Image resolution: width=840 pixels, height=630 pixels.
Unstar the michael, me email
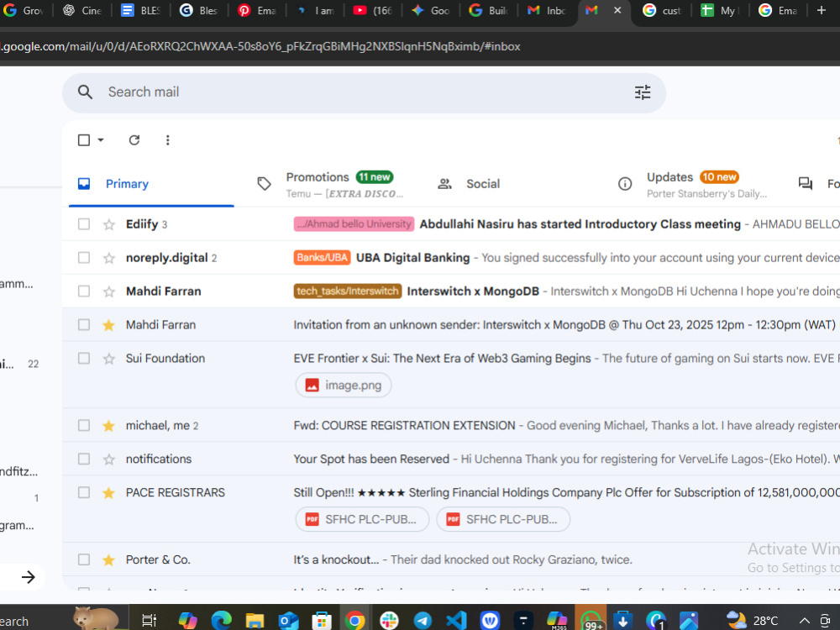click(x=108, y=426)
